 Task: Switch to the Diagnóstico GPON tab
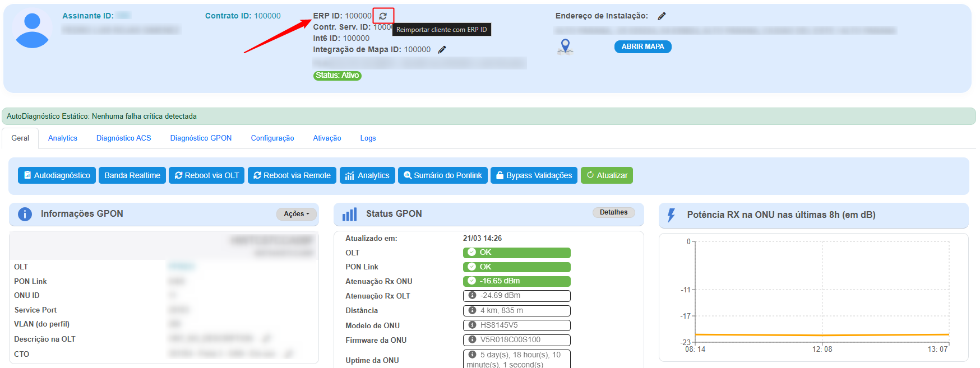[x=201, y=138]
